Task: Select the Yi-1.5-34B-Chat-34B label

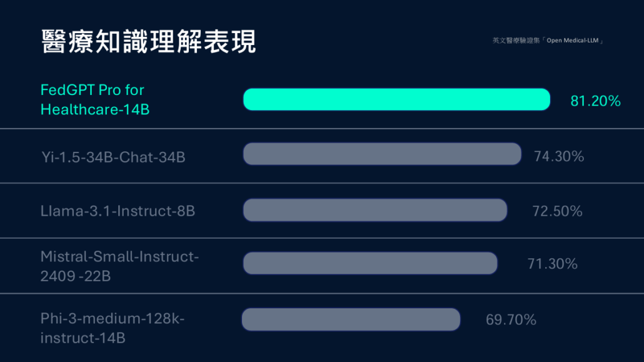Action: (113, 157)
